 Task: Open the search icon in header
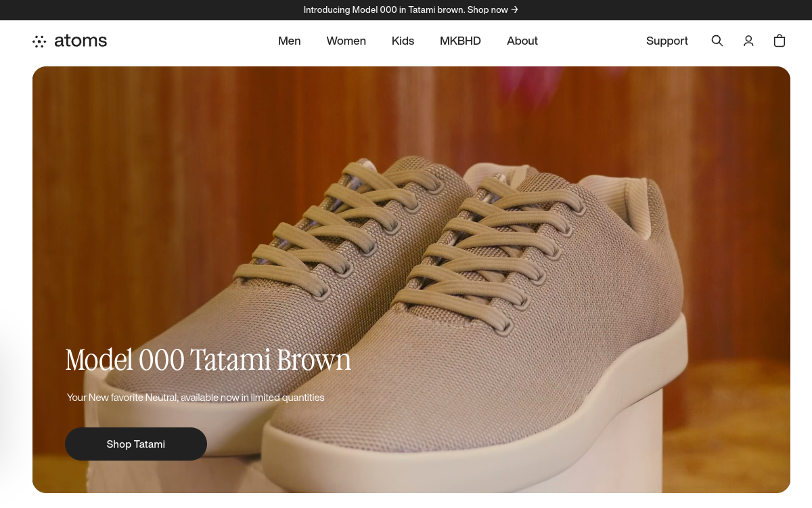click(x=717, y=41)
